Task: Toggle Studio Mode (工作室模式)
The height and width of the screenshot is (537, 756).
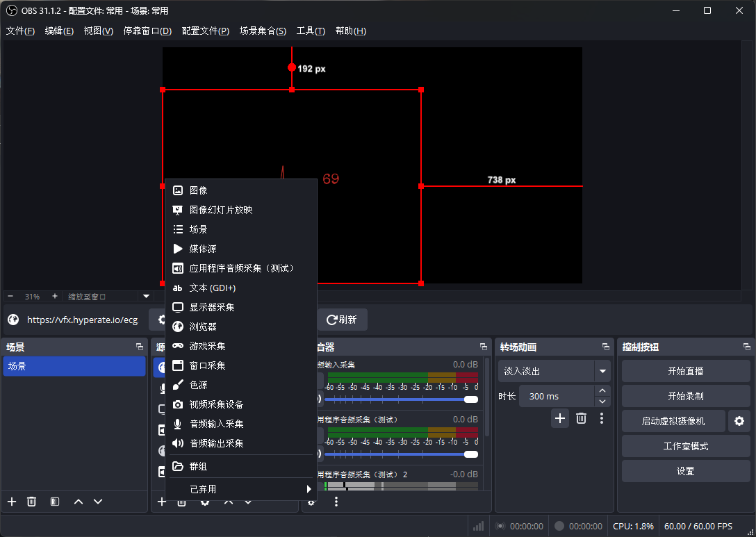Action: pos(685,446)
